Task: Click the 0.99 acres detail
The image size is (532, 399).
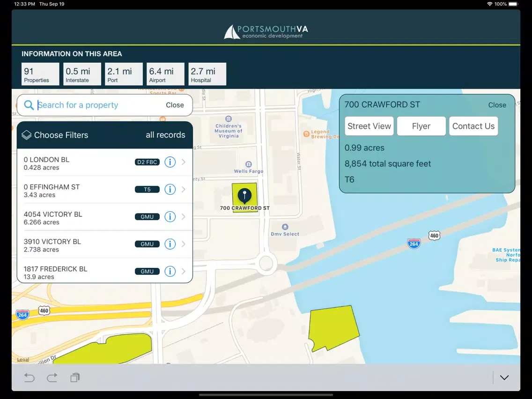Action: [x=364, y=148]
